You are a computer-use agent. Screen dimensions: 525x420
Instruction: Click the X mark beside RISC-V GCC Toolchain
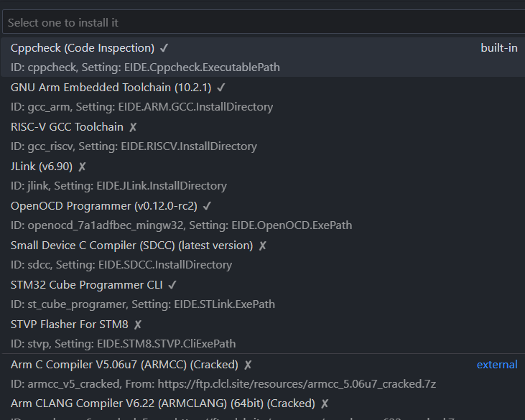(133, 127)
